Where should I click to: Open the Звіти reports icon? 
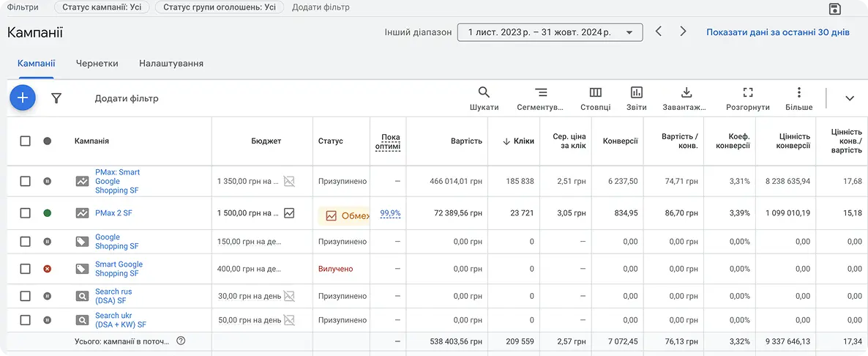(x=636, y=93)
